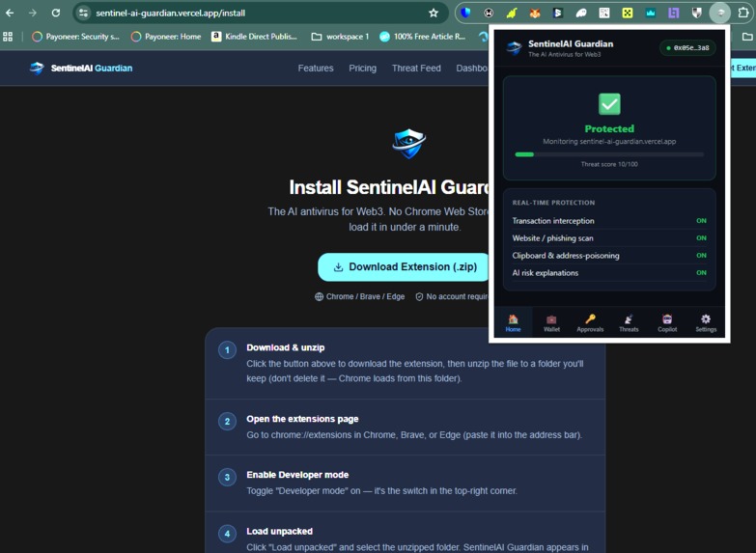
Task: Open the blue shield extension
Action: 465,13
